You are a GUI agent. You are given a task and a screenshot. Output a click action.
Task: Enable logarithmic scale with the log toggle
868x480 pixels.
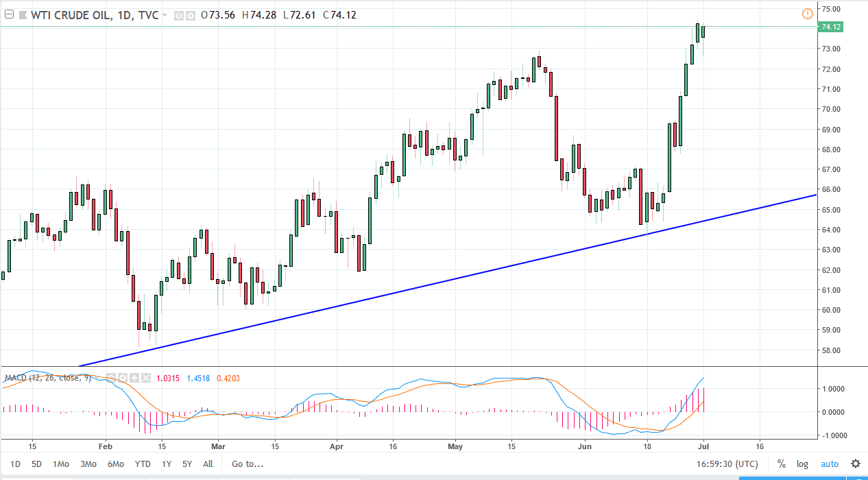pyautogui.click(x=802, y=464)
